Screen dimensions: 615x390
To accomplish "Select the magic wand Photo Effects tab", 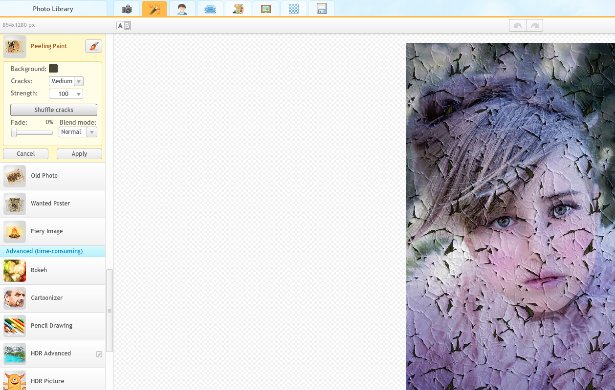I will click(155, 9).
